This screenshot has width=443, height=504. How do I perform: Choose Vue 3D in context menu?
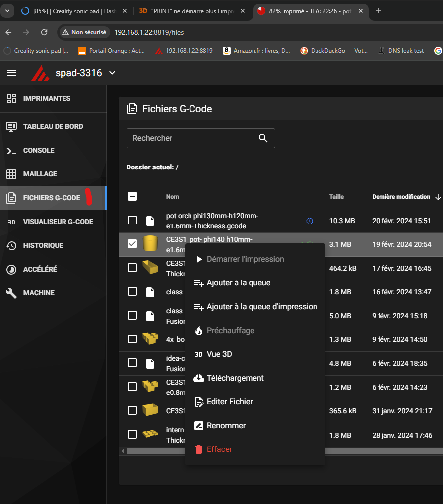click(x=255, y=354)
